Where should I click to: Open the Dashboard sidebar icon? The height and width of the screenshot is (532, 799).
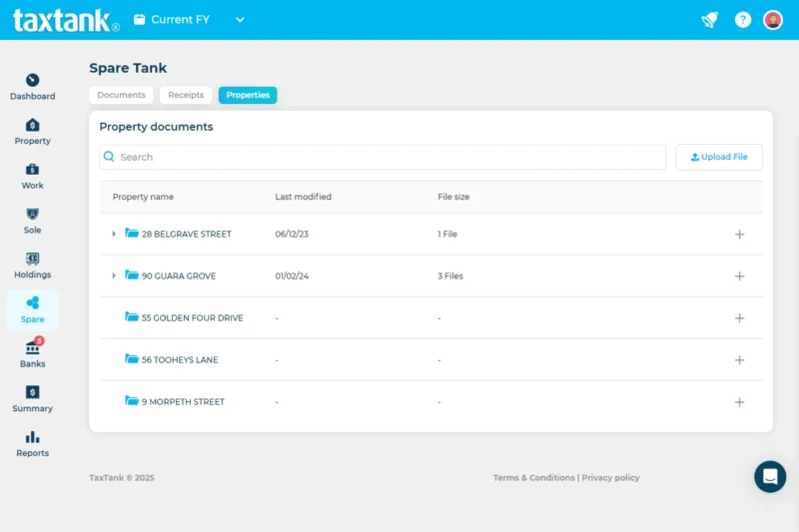32,81
